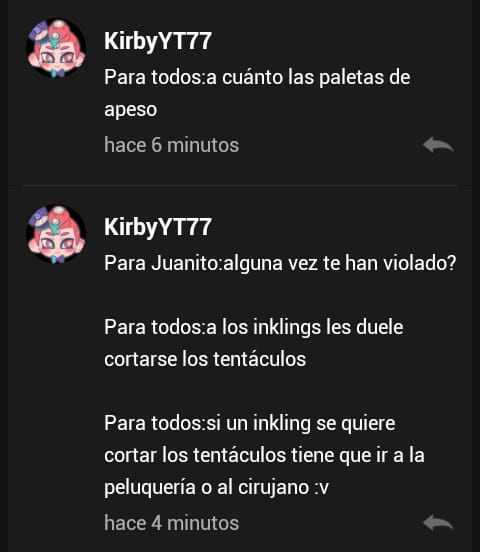This screenshot has width=480, height=552.
Task: Tap the 'cortarse los tentáculos' line
Action: [205, 359]
